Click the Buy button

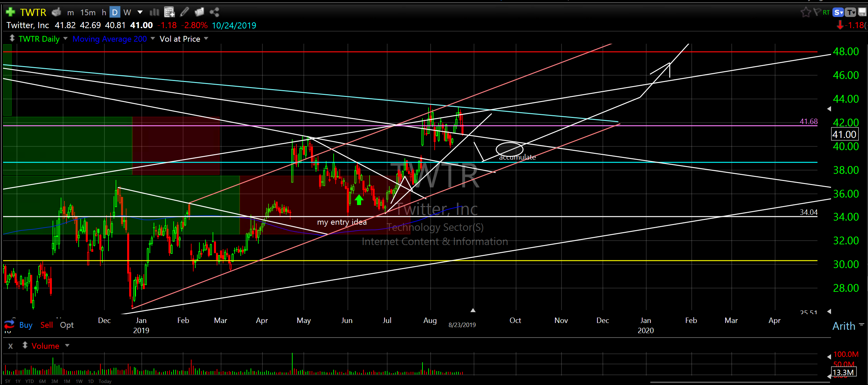click(x=26, y=325)
